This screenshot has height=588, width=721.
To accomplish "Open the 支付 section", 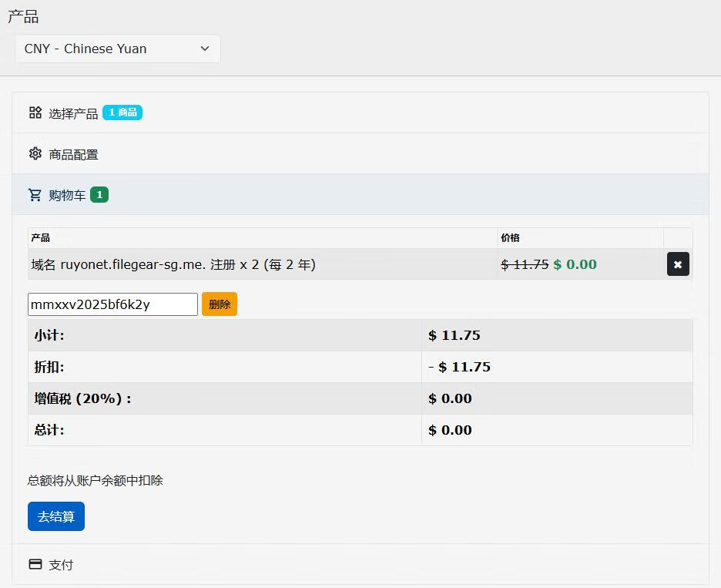I will point(61,565).
